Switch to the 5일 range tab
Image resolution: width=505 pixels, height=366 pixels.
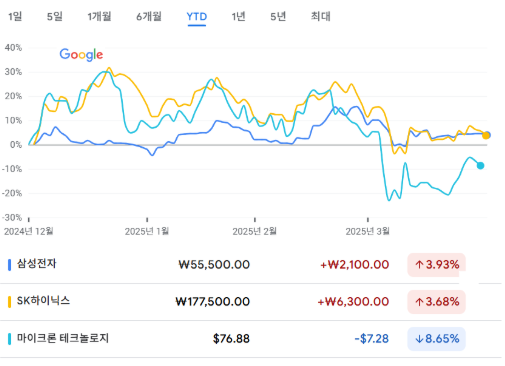click(55, 16)
